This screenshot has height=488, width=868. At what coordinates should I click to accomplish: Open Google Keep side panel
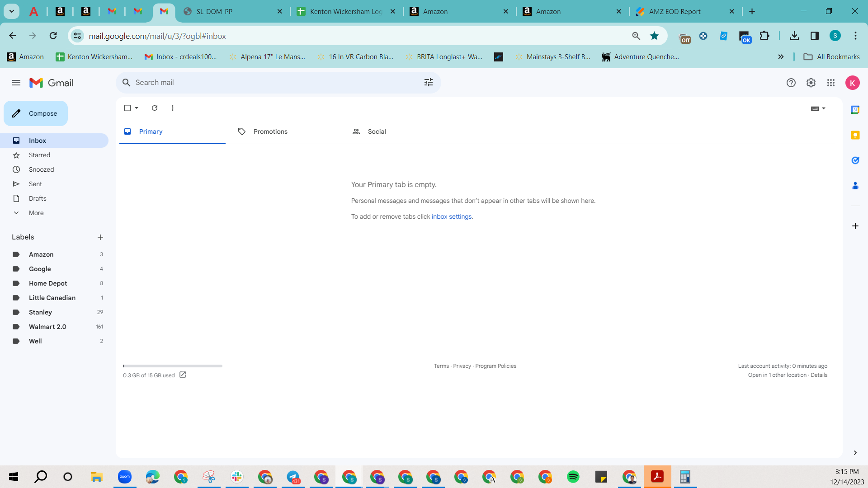click(855, 135)
